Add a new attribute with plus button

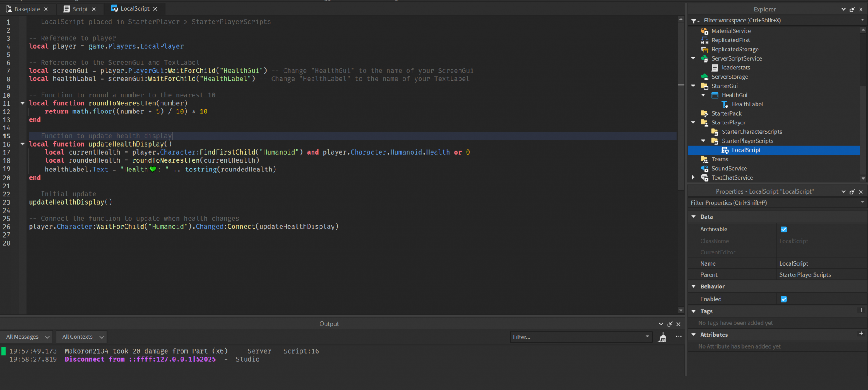click(861, 334)
